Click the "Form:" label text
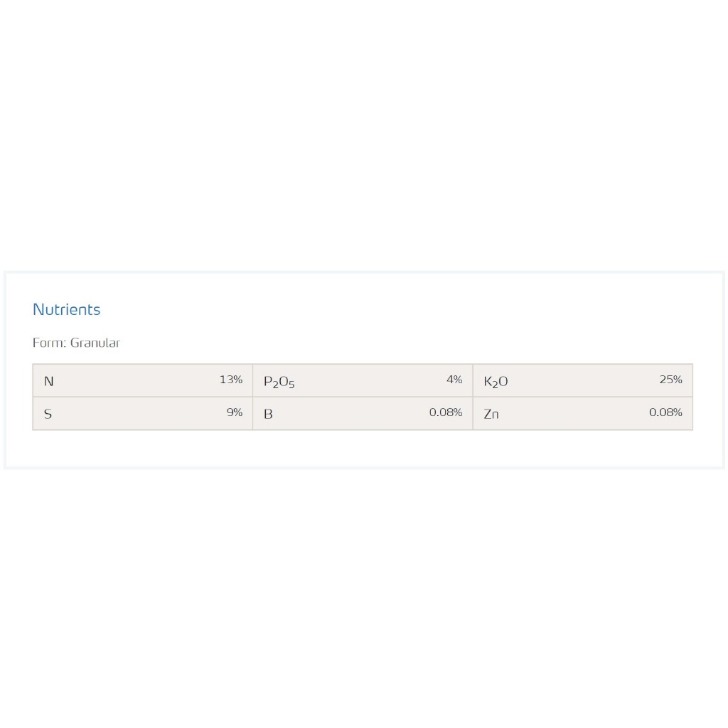728x728 pixels. click(x=50, y=343)
